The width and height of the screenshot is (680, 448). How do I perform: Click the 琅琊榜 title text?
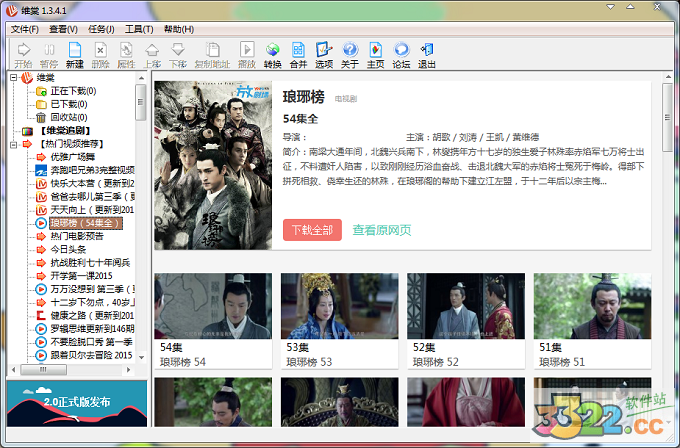[304, 97]
